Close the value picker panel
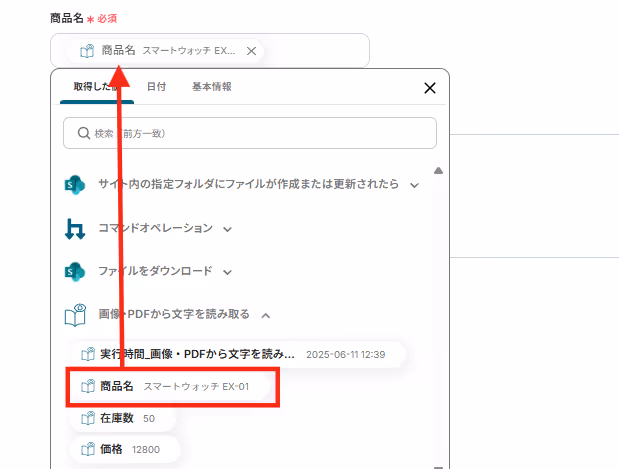This screenshot has height=469, width=619. (x=430, y=88)
